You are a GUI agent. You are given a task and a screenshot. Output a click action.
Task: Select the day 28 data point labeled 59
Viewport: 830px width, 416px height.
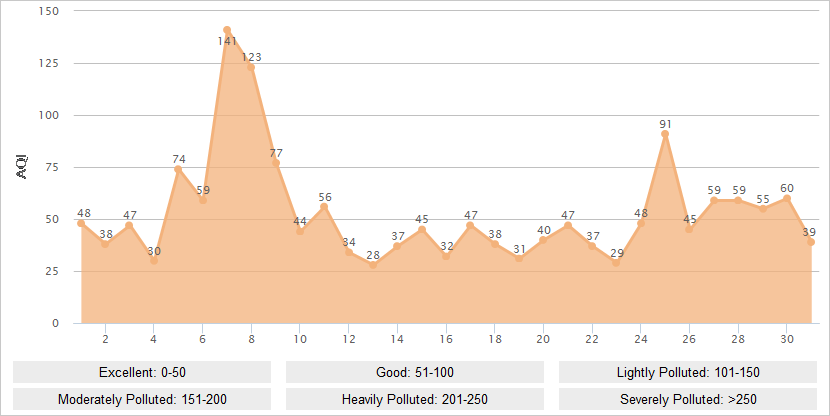pyautogui.click(x=738, y=200)
